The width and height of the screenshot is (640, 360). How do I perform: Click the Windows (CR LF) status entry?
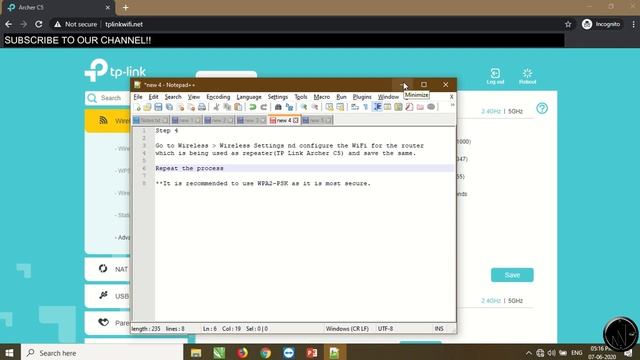(347, 329)
